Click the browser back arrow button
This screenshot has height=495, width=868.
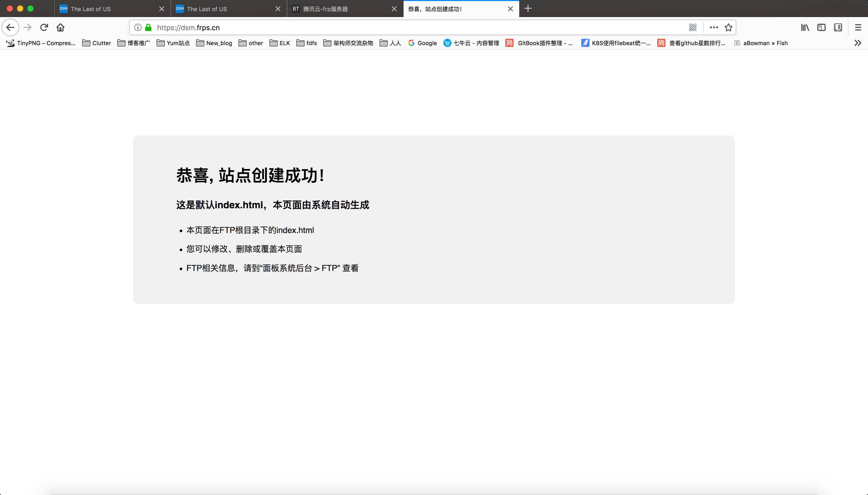pos(10,28)
